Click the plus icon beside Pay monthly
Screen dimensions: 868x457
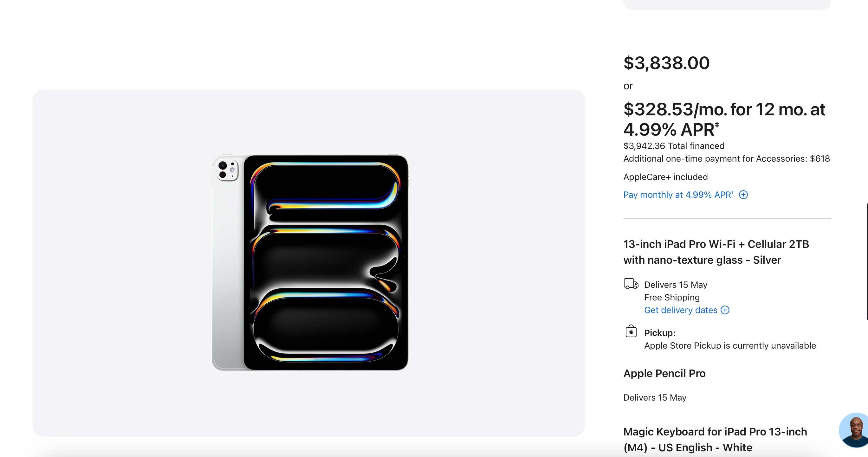tap(743, 195)
